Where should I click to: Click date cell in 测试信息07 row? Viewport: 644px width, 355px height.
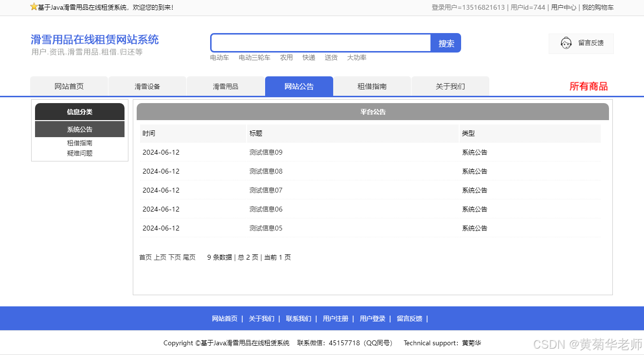161,190
